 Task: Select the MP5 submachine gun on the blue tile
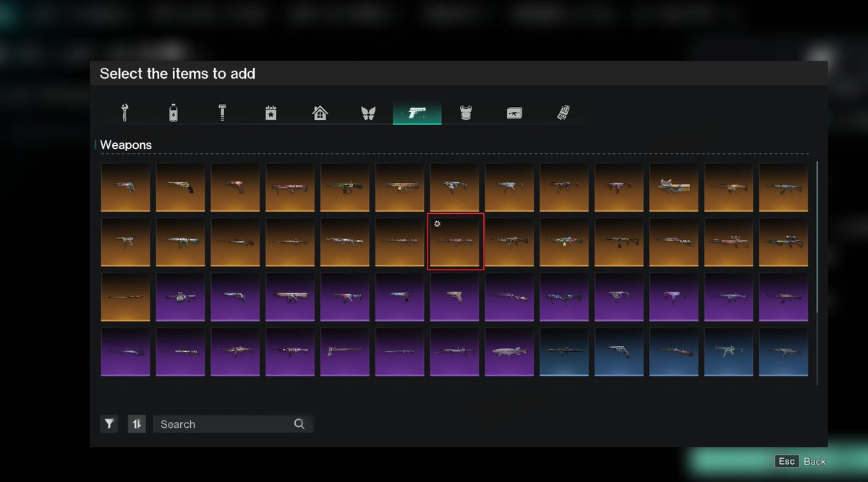coord(729,351)
